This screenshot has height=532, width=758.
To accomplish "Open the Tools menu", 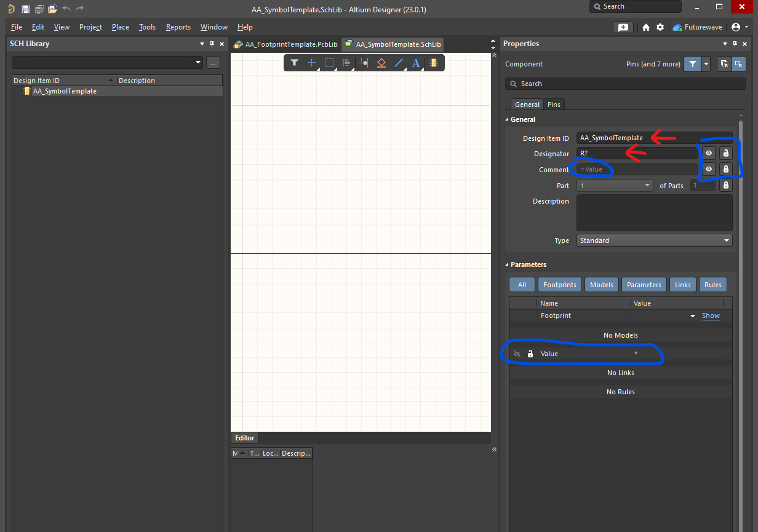I will (x=148, y=27).
